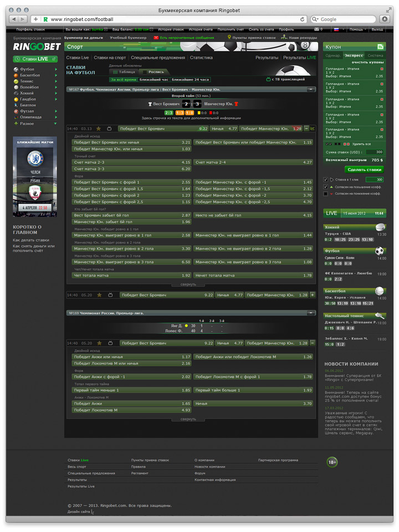Click the paddle icon in Настольный теннис header

[380, 316]
